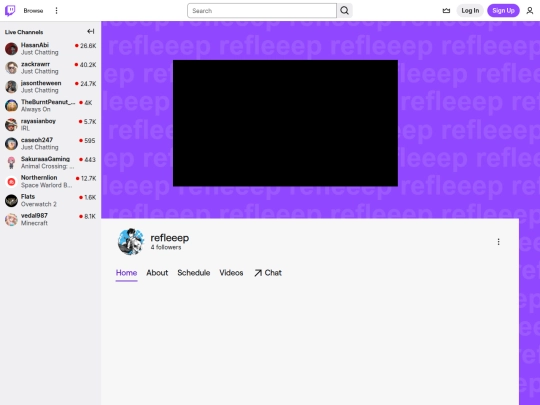The width and height of the screenshot is (540, 405).
Task: Click zackrawrr avatar icon
Action: pos(11,68)
